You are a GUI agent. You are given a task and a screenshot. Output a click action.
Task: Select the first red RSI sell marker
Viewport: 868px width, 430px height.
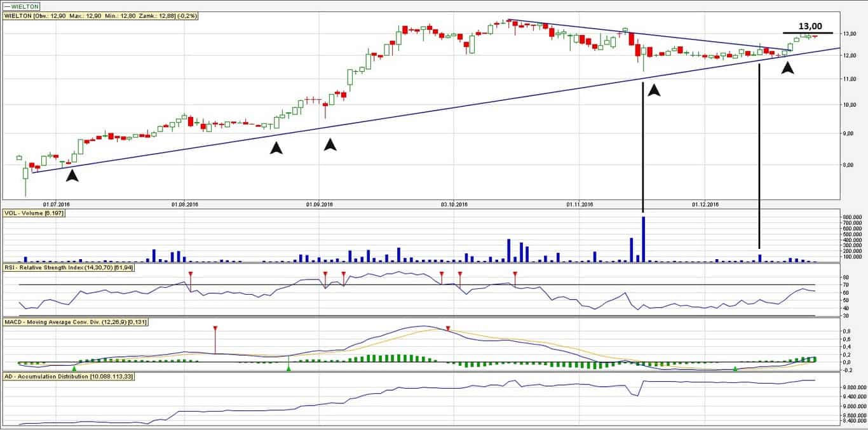pos(191,274)
